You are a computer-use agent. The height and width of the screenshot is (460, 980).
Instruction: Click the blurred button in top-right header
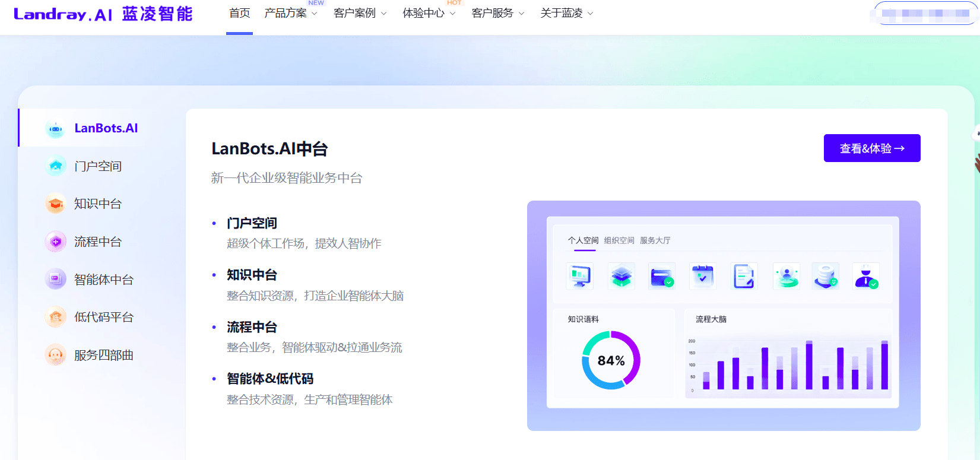[925, 13]
